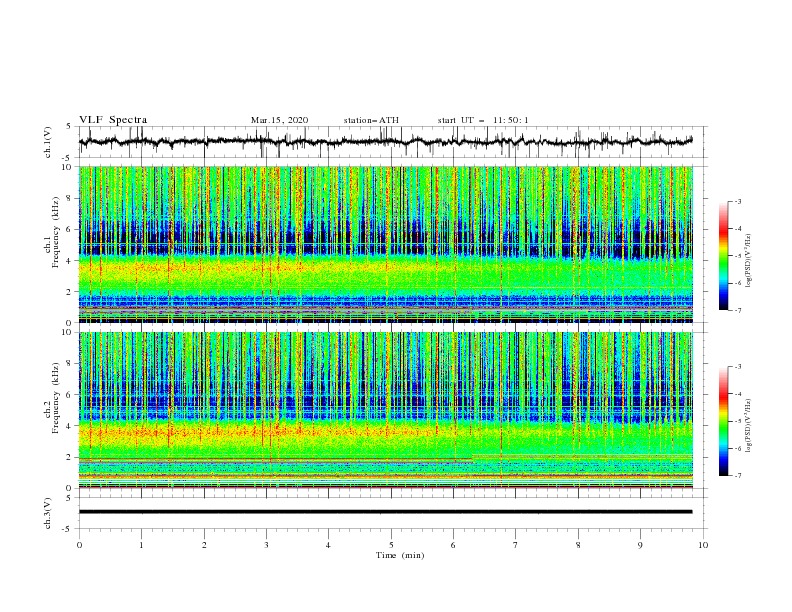This screenshot has width=792, height=612.
Task: Click time axis tick label "6"
Action: coord(453,545)
